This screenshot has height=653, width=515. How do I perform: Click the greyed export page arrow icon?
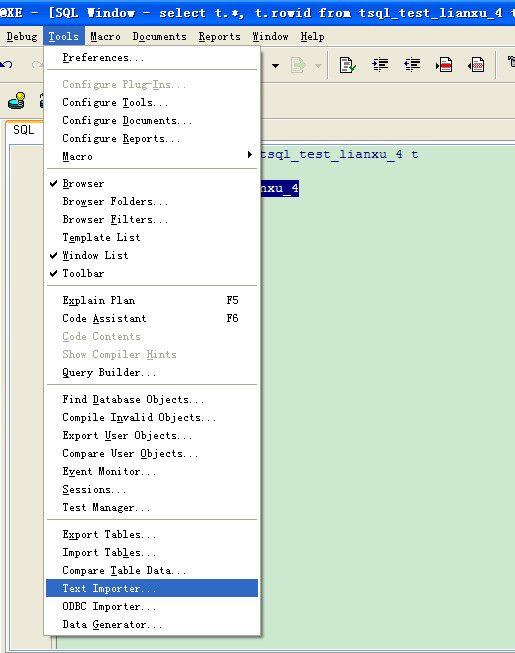[298, 65]
